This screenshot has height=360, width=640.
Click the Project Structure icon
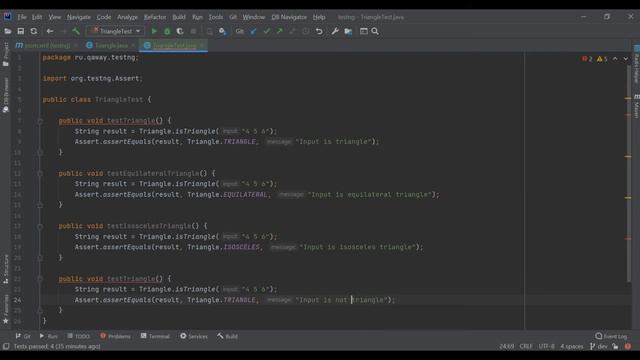coord(348,31)
